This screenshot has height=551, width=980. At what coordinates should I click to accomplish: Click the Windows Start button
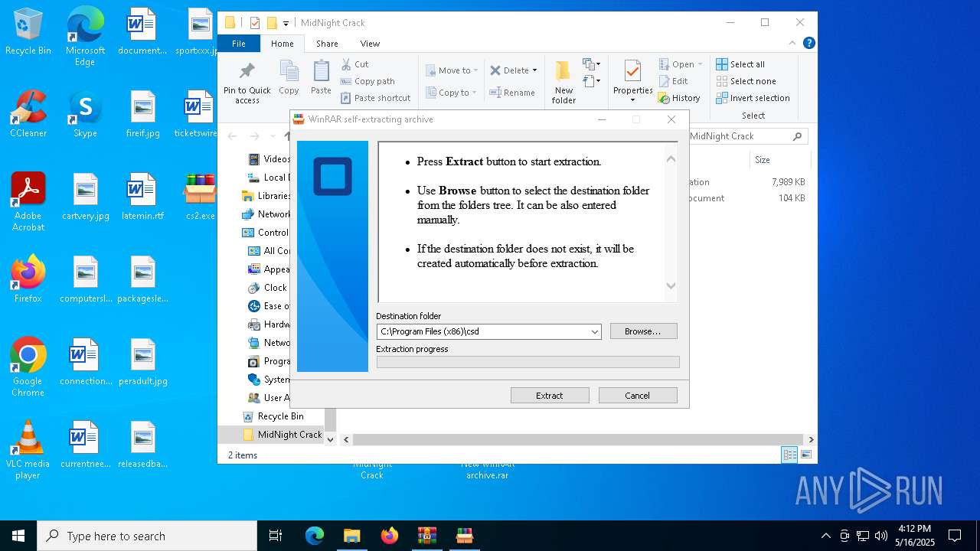[18, 536]
